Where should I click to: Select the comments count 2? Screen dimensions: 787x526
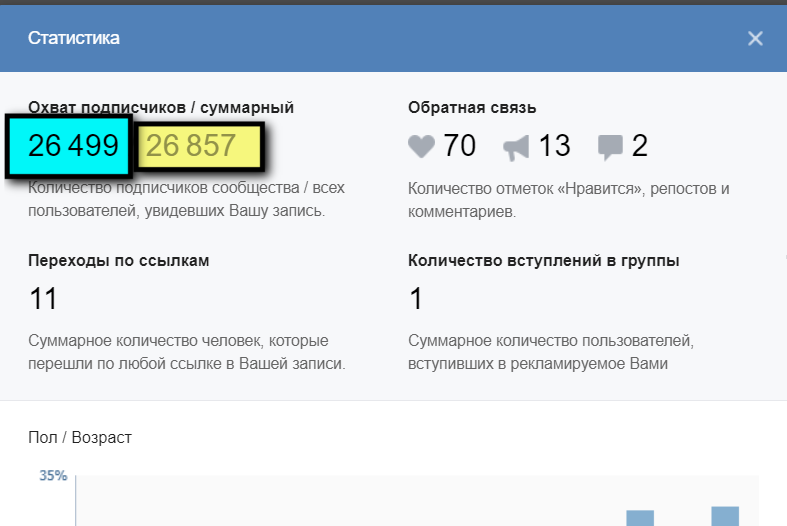639,146
